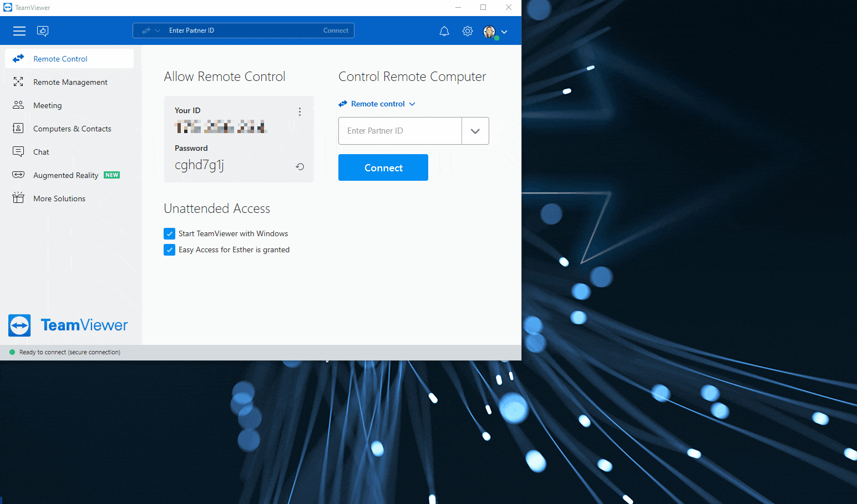857x504 pixels.
Task: Click the Meeting people icon
Action: pos(18,105)
